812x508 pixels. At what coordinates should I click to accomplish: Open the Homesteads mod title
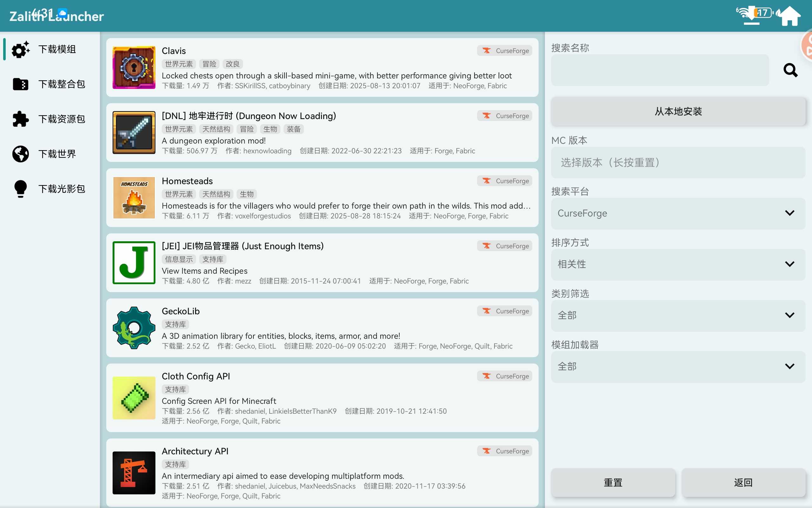(x=187, y=181)
